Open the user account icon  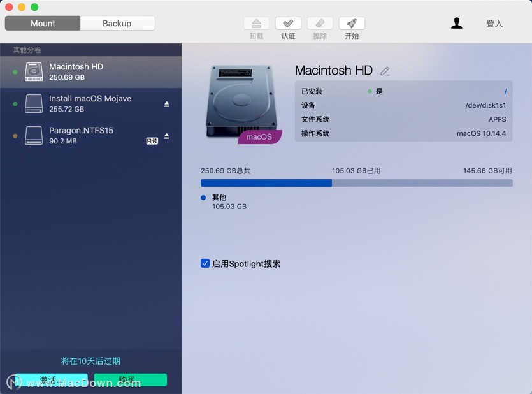point(457,23)
